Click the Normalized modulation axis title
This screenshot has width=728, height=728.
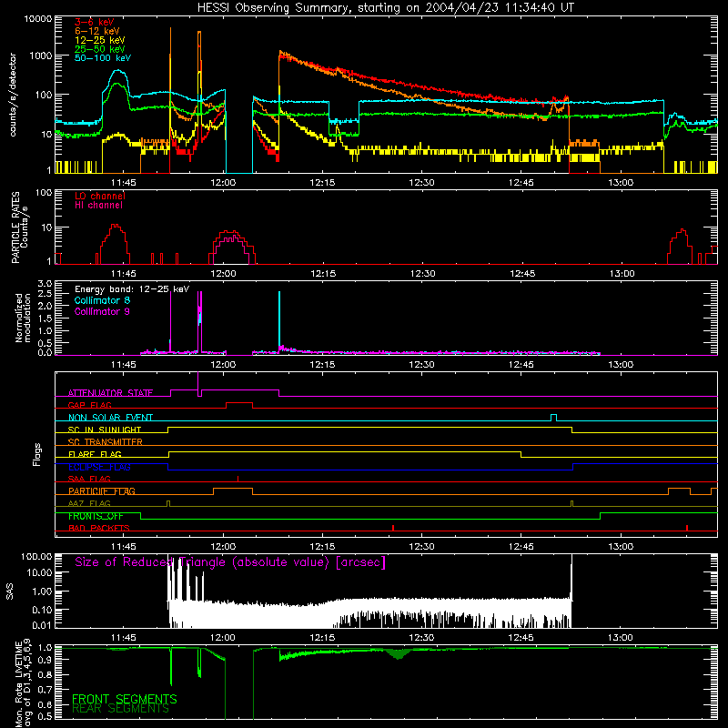pos(24,318)
